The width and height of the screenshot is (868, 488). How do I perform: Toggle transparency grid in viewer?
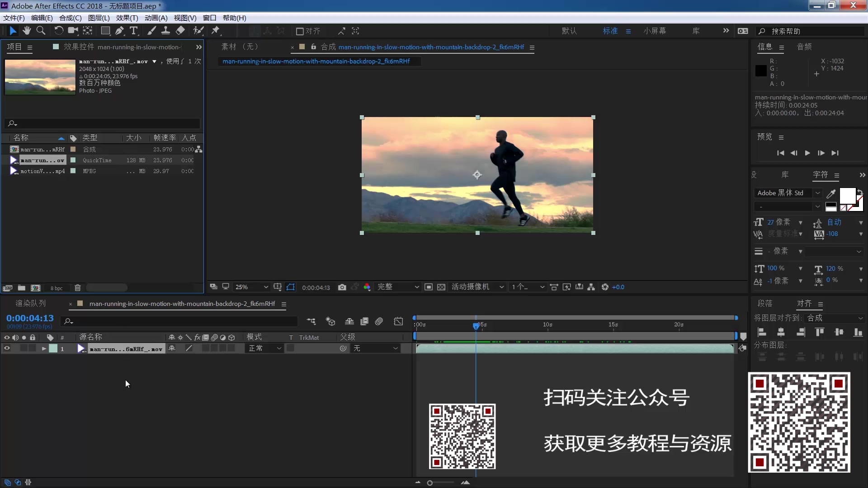441,287
